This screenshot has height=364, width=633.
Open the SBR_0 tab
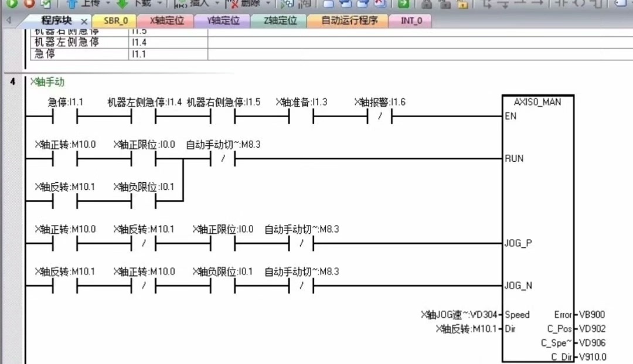[x=115, y=21]
